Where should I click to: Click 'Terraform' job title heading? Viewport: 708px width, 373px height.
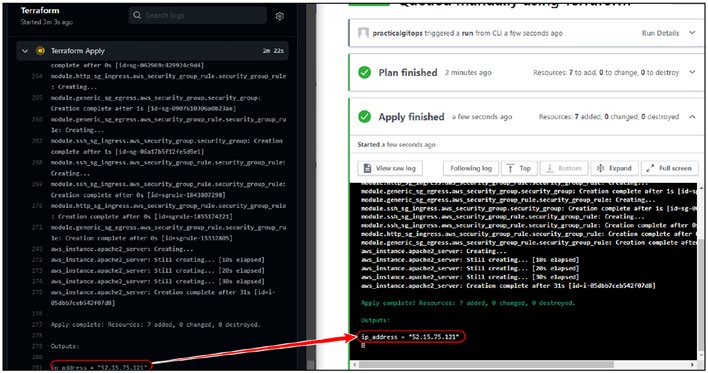tap(40, 10)
